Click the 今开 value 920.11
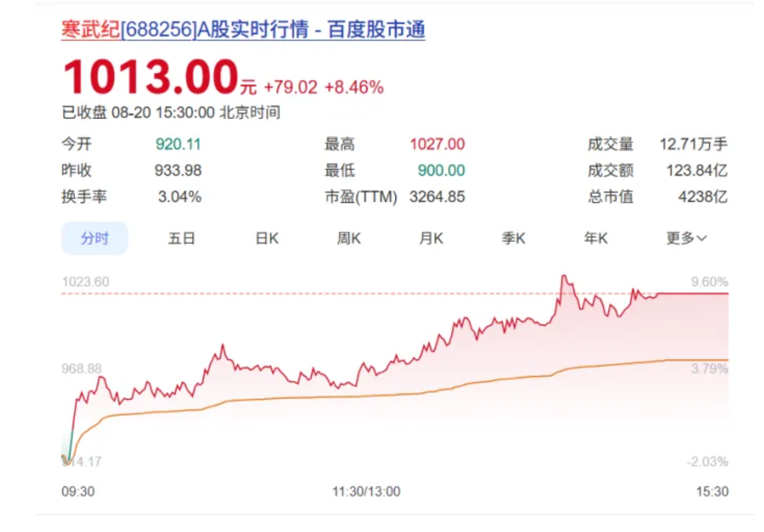 point(178,145)
